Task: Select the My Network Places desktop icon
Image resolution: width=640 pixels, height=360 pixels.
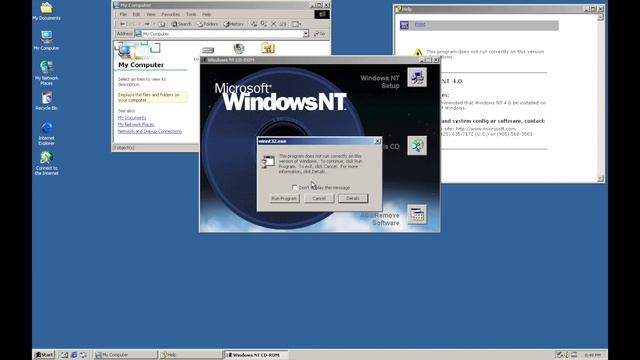Action: coord(46,73)
